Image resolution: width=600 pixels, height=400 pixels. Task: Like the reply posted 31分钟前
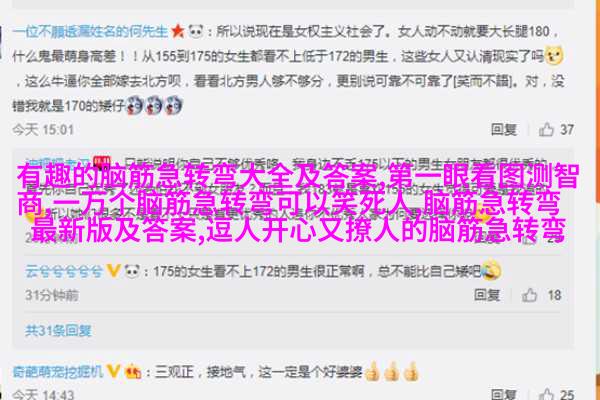tap(530, 295)
